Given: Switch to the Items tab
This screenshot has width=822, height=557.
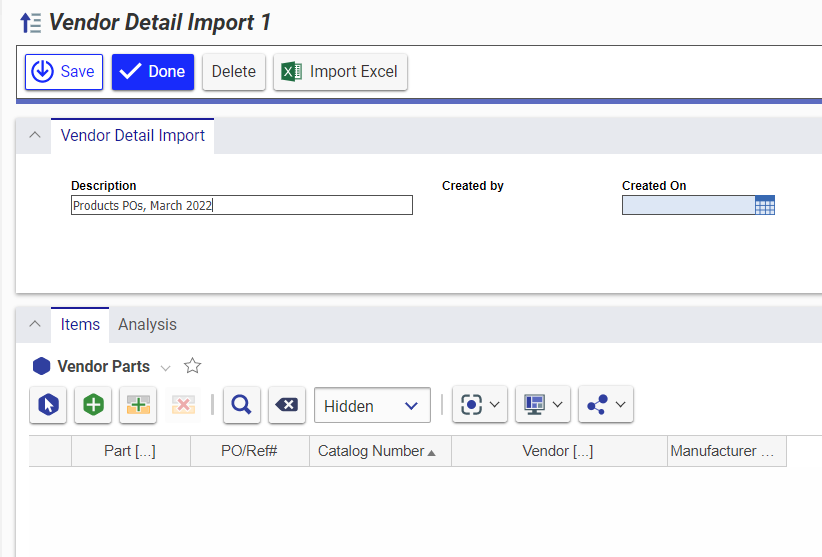Looking at the screenshot, I should coord(80,325).
